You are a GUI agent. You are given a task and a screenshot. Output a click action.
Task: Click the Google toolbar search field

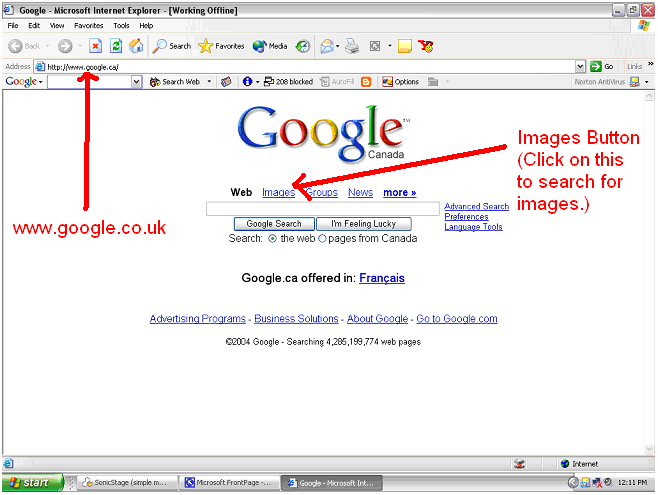89,81
